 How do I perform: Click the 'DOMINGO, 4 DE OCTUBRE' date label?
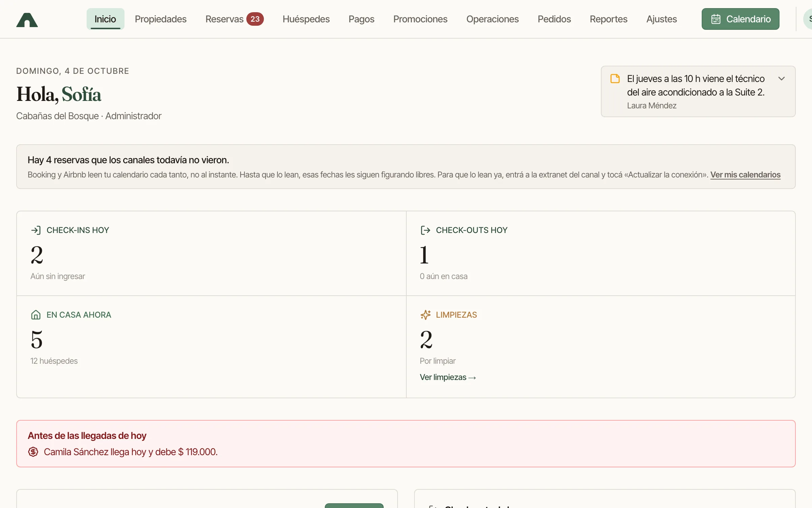(x=73, y=71)
